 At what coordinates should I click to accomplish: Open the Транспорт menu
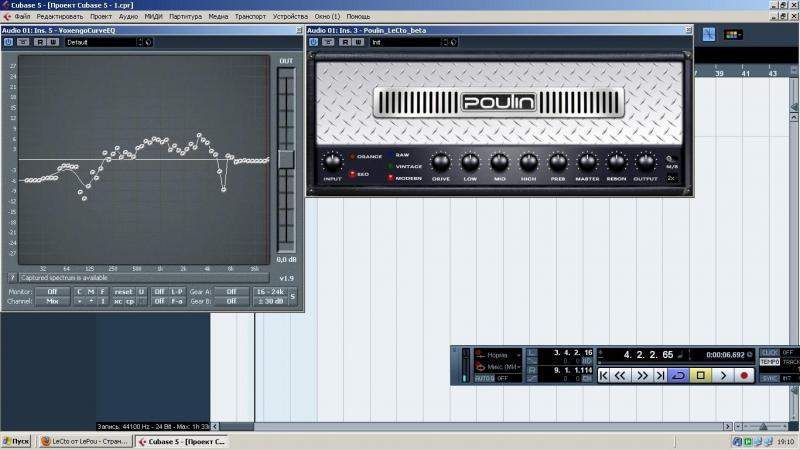click(250, 17)
